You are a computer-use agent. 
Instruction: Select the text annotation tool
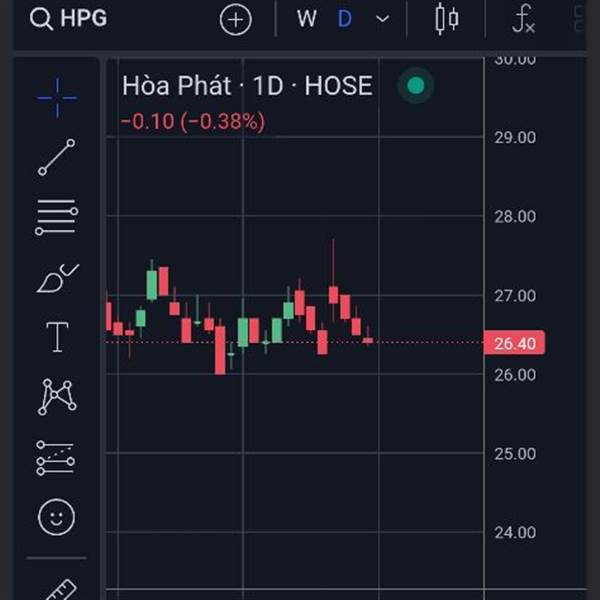click(57, 337)
